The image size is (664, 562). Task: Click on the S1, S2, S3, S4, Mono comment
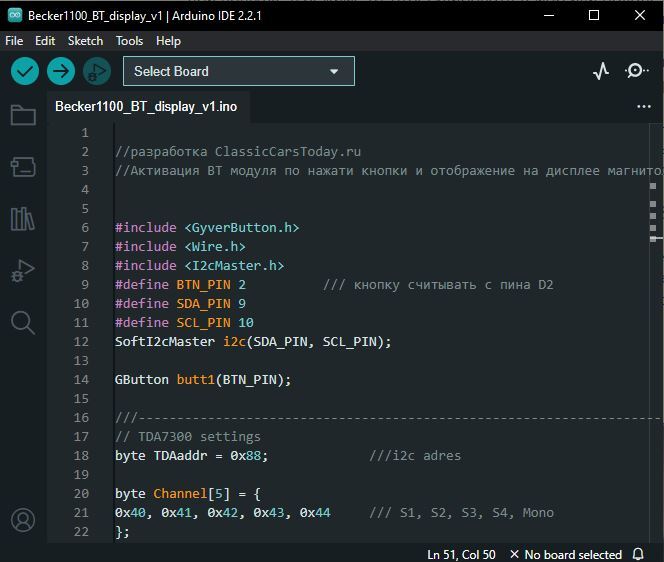(x=462, y=512)
